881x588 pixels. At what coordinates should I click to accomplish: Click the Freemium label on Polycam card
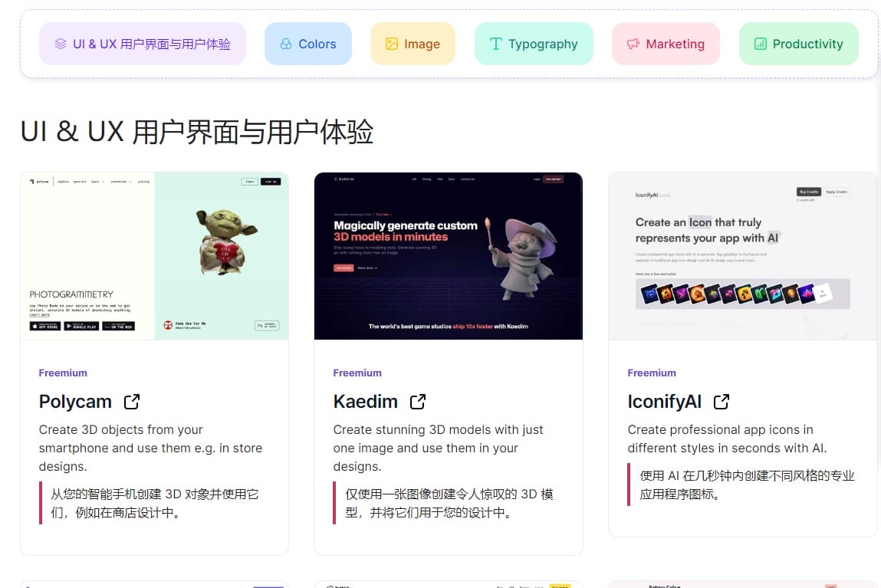[63, 373]
